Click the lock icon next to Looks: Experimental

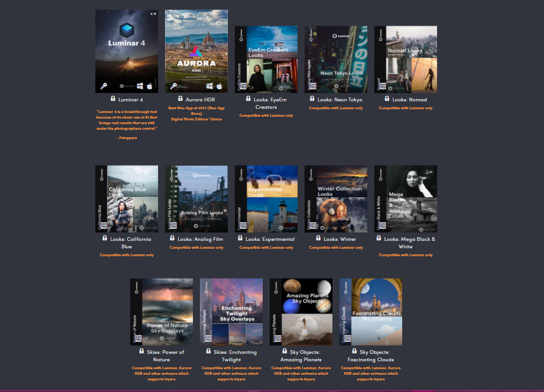(240, 238)
